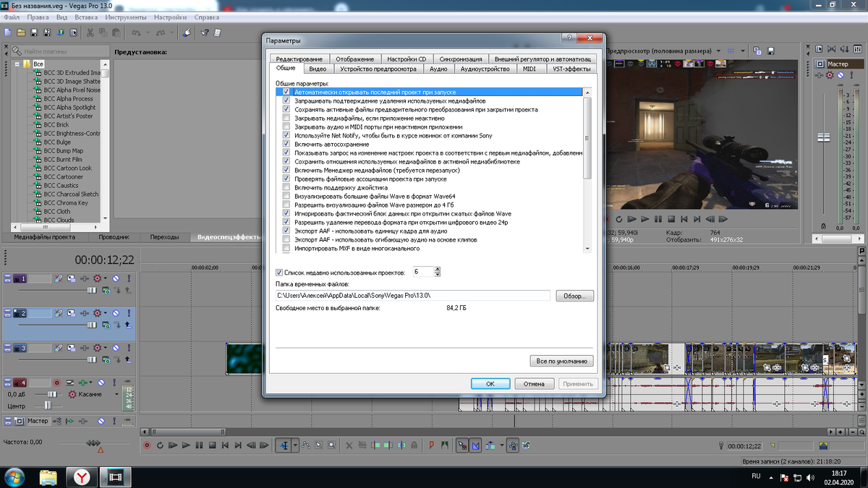Click the interactive tutorials hand icon

[x=187, y=33]
